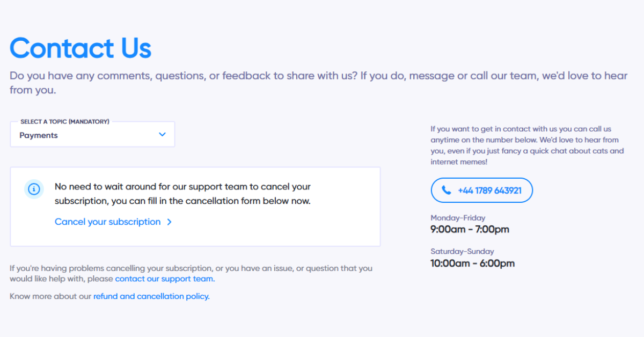The width and height of the screenshot is (644, 337).
Task: Expand the topic dropdown using its down arrow
Action: pos(162,135)
